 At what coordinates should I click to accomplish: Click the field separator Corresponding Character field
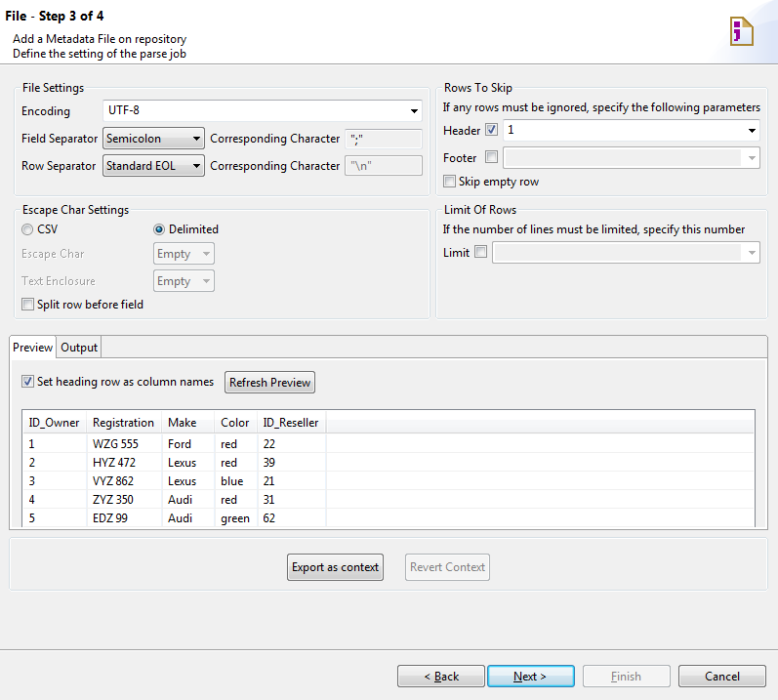384,139
